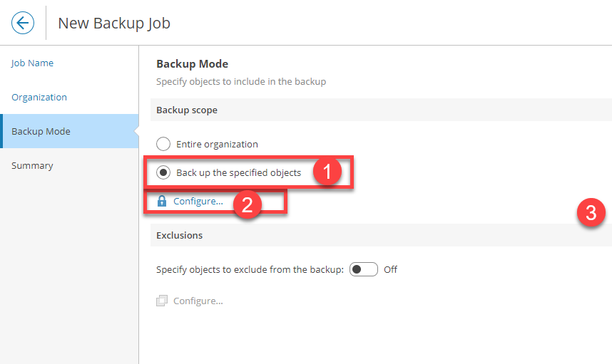Click the red annotation marker 1
This screenshot has height=364, width=612.
click(x=327, y=172)
